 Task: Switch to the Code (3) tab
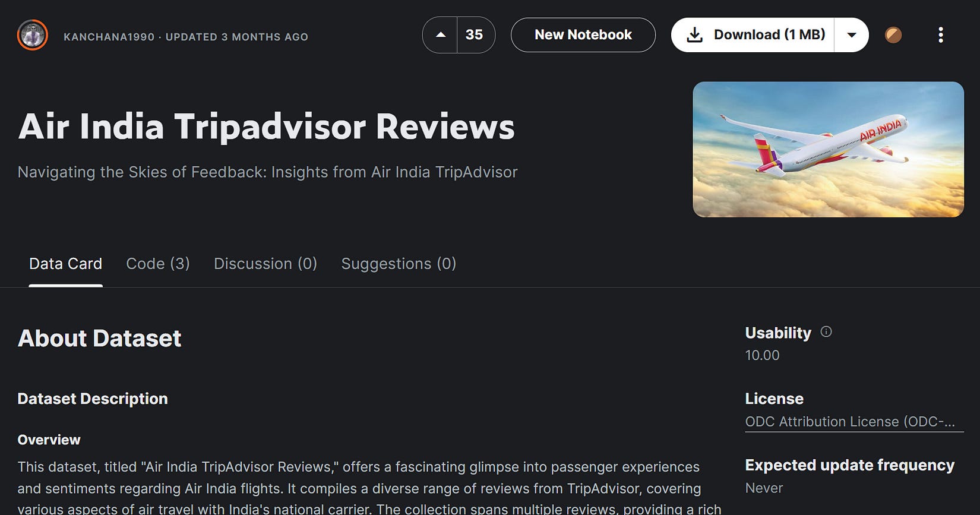pos(158,264)
